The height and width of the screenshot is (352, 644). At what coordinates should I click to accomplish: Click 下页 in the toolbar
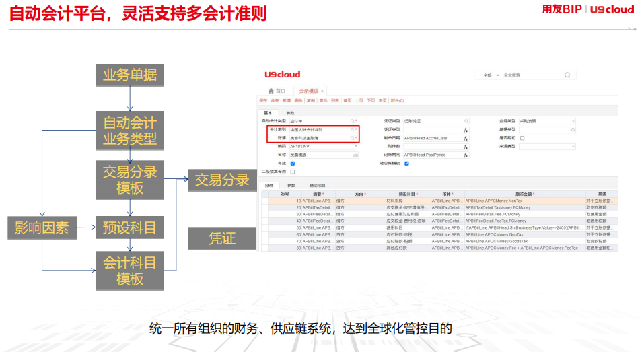pos(371,101)
